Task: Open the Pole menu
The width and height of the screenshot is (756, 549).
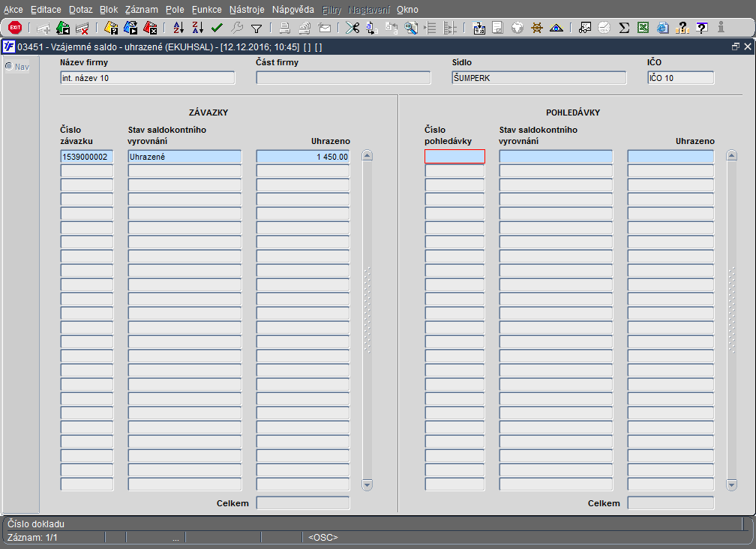Action: tap(175, 10)
